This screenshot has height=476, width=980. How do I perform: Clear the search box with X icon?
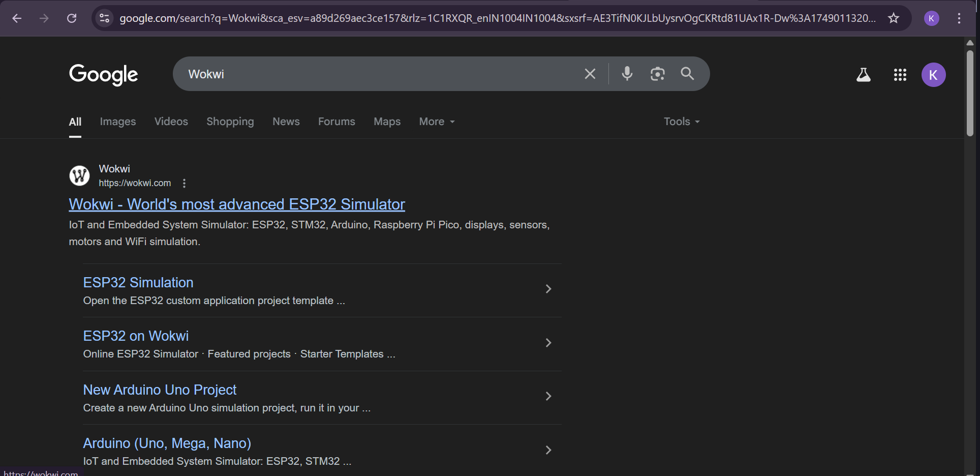pos(590,74)
